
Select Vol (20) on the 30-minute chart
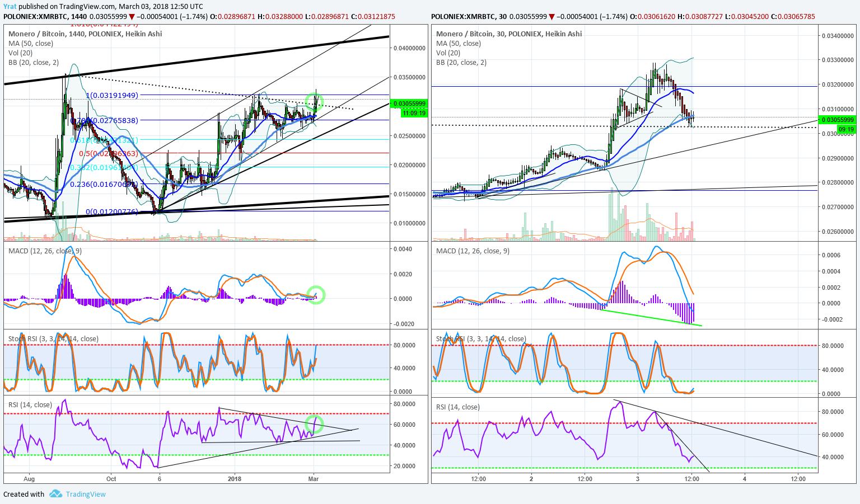click(448, 53)
